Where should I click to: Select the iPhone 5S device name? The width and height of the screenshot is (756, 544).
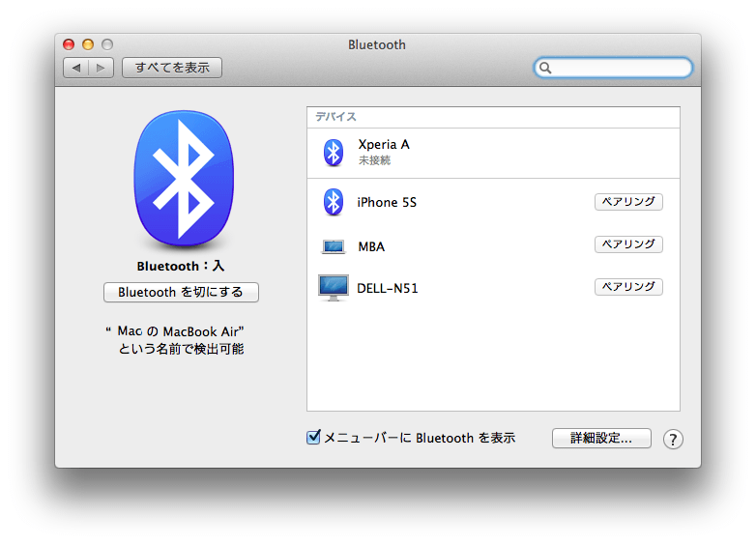click(387, 202)
